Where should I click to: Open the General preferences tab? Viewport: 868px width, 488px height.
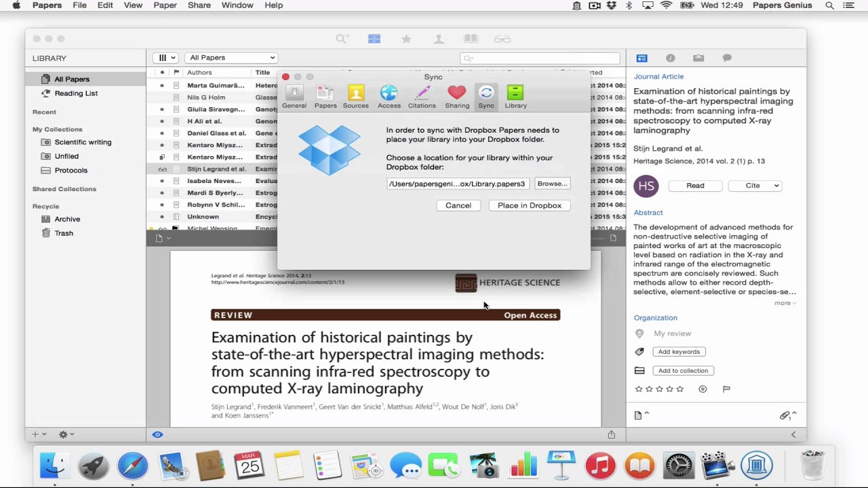pyautogui.click(x=294, y=96)
